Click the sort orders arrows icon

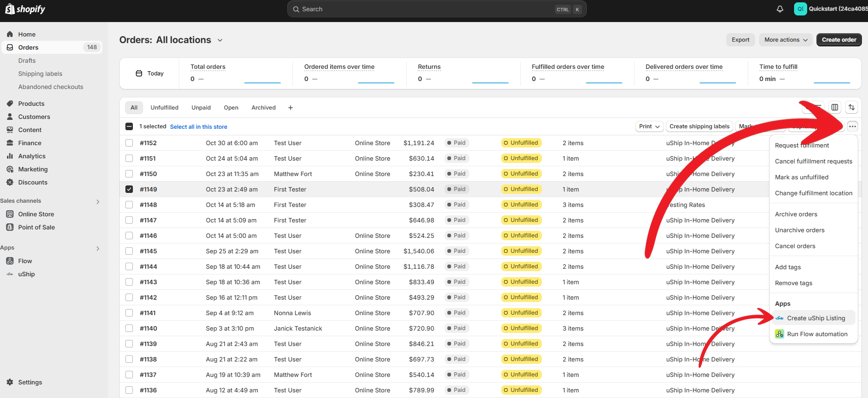pos(852,107)
